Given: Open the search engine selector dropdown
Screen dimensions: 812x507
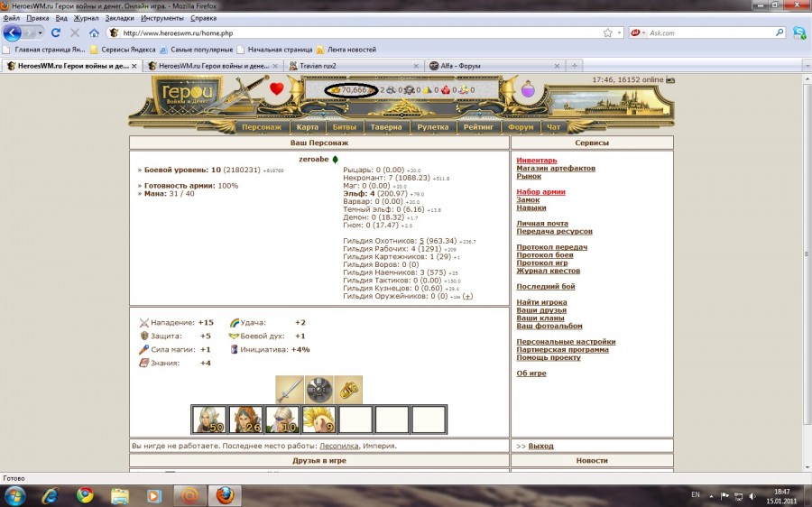Looking at the screenshot, I should click(643, 32).
